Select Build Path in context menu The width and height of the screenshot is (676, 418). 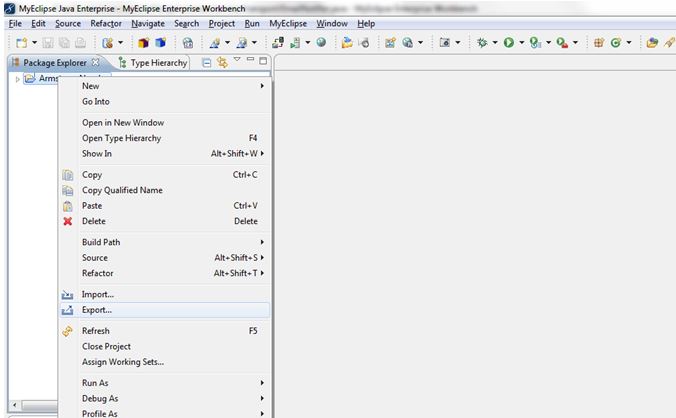coord(164,243)
